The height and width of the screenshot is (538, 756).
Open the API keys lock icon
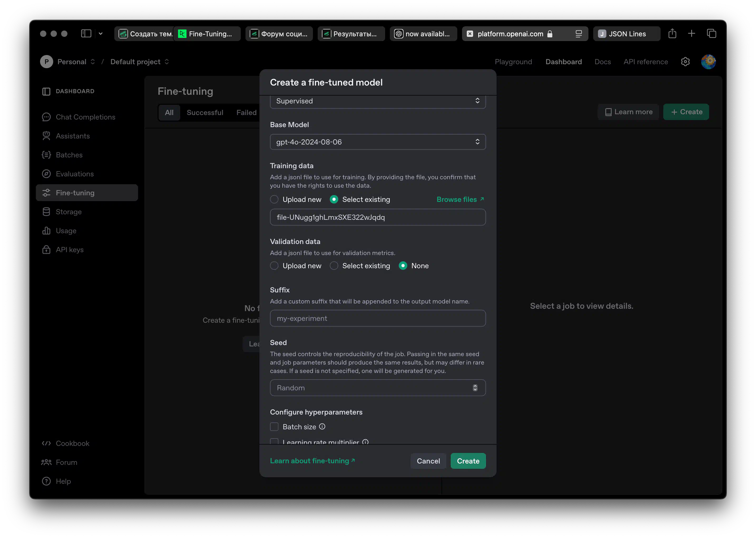pos(46,250)
